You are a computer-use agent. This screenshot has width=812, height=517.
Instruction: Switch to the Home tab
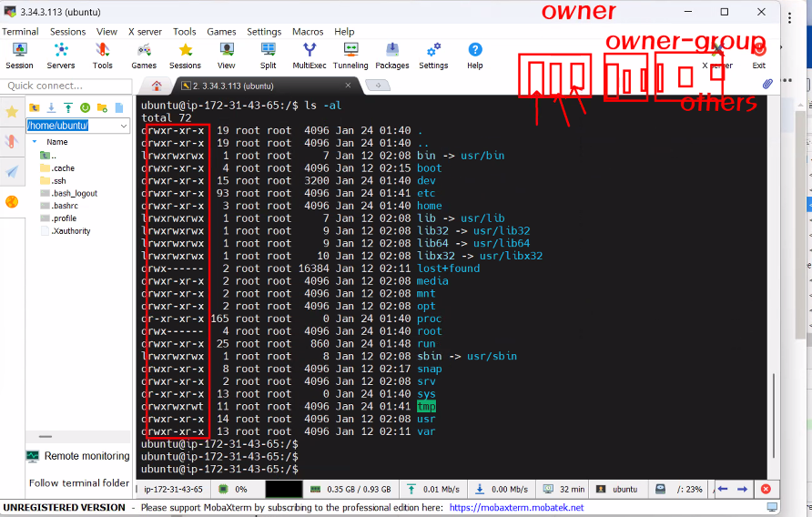click(157, 86)
